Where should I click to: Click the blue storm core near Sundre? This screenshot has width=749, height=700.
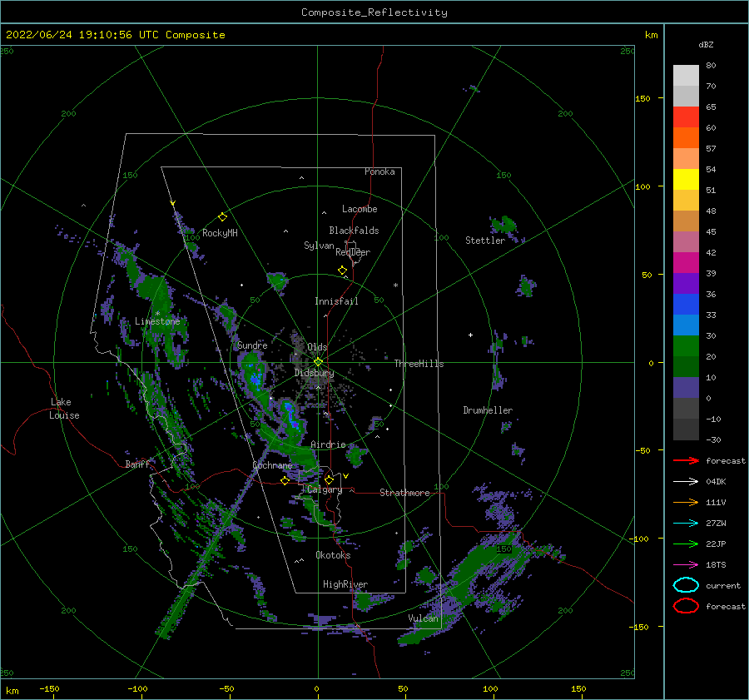click(256, 378)
